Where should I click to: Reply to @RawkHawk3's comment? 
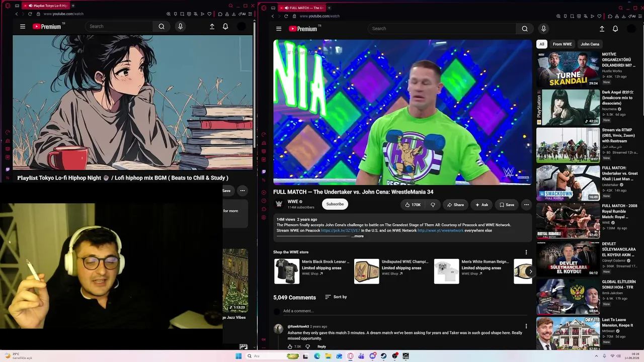pyautogui.click(x=321, y=346)
